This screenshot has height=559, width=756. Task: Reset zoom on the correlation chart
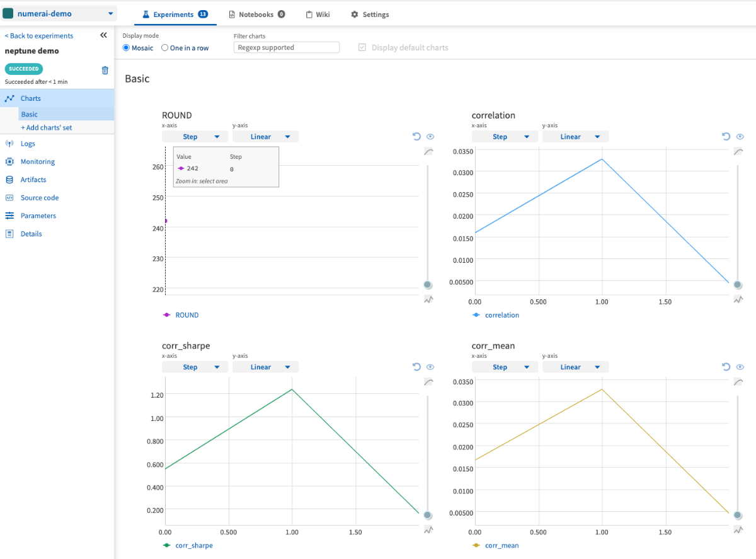[726, 136]
